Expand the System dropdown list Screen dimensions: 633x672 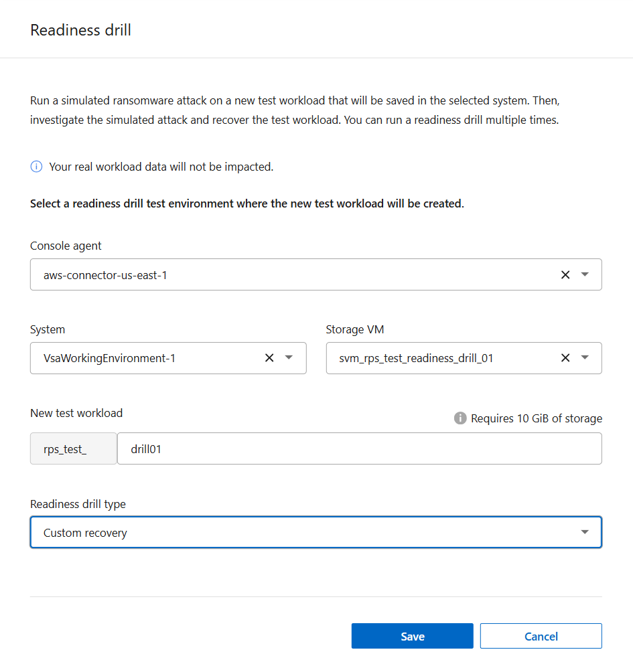[289, 358]
